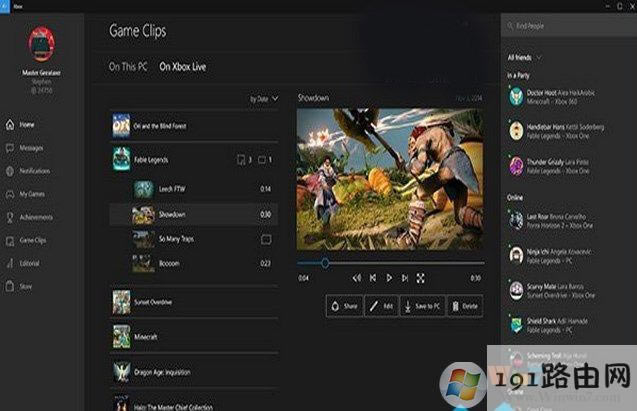
Task: Open the Store from sidebar
Action: point(26,286)
